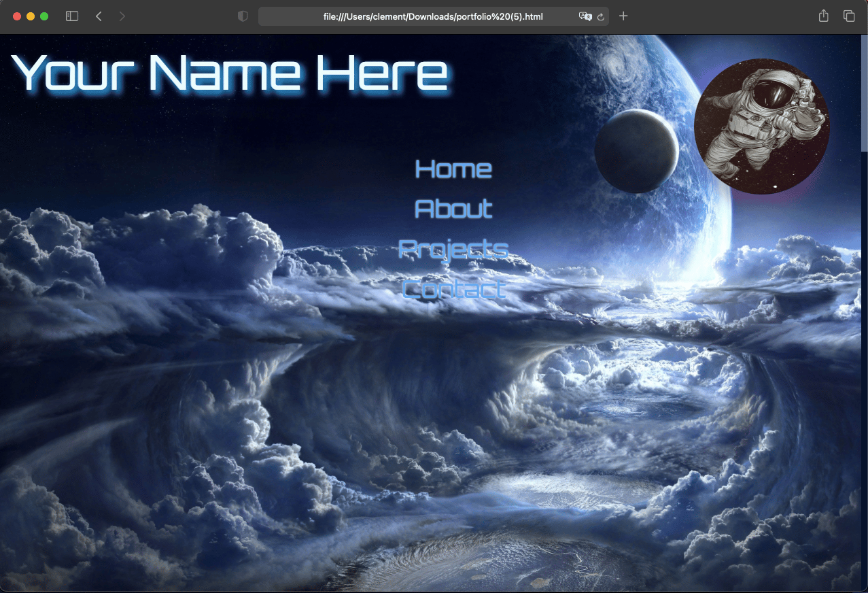Click the "Your Name Here" heading
Screen dimensions: 868x593
(x=230, y=72)
